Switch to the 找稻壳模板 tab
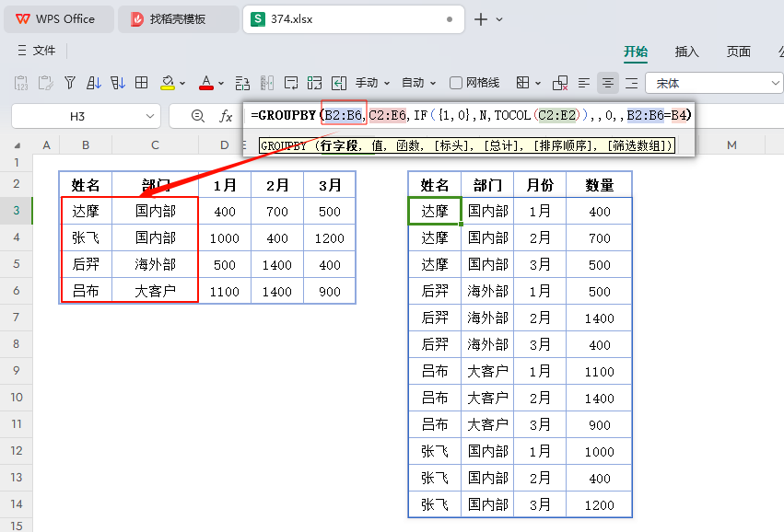This screenshot has height=532, width=784. point(178,19)
